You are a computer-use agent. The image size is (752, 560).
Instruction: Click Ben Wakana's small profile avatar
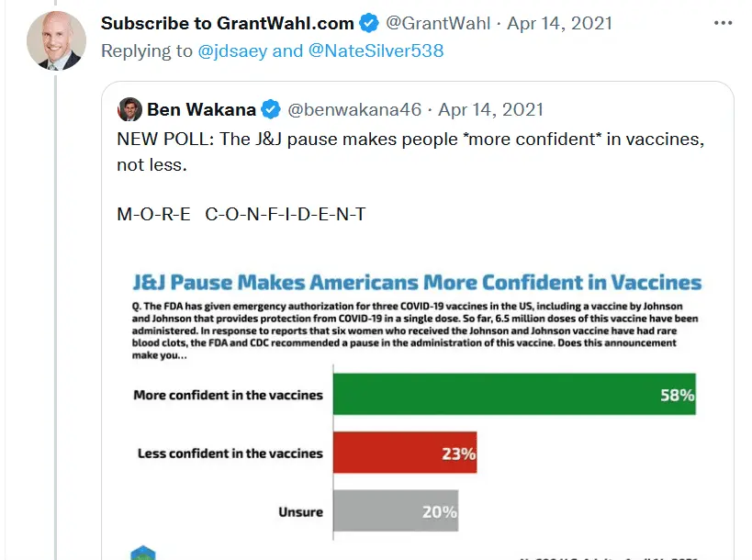tap(129, 109)
